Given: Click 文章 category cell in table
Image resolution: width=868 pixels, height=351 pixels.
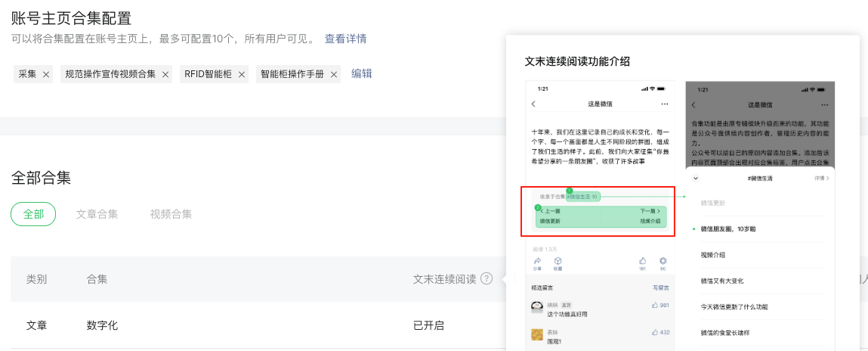Looking at the screenshot, I should point(36,325).
